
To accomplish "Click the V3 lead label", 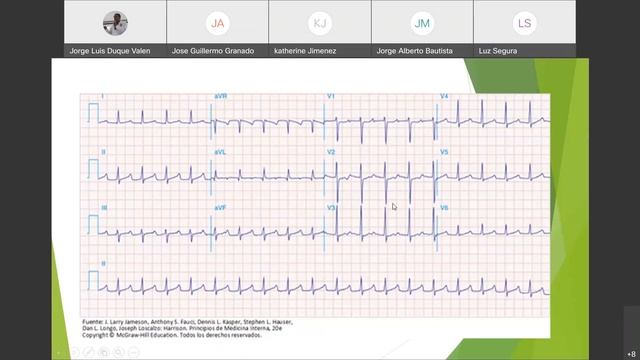I will click(331, 208).
